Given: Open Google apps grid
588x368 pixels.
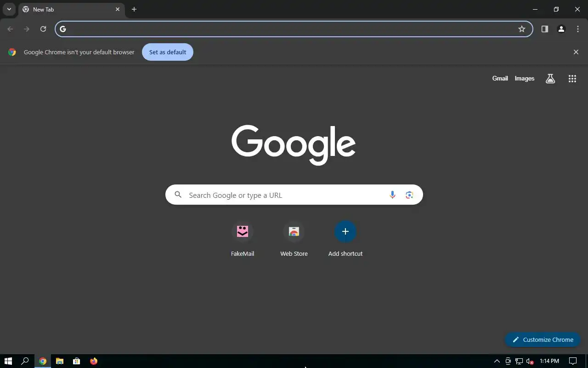Looking at the screenshot, I should coord(572,79).
